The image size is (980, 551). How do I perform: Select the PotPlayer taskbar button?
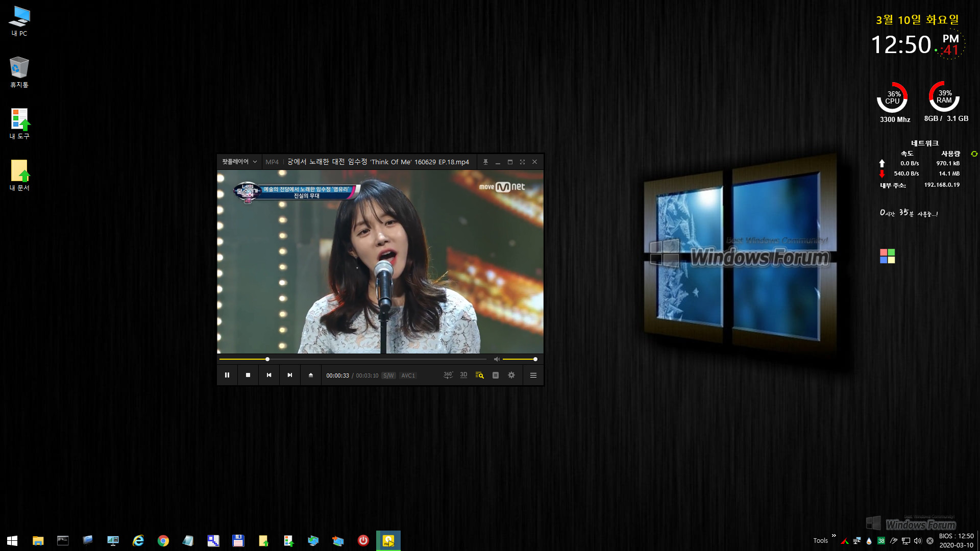click(x=388, y=541)
